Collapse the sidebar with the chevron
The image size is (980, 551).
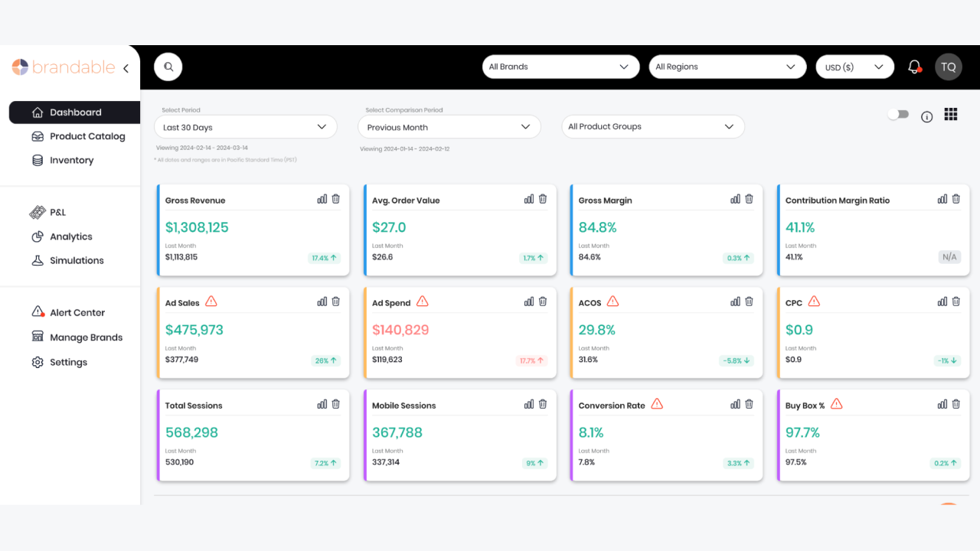pos(126,67)
